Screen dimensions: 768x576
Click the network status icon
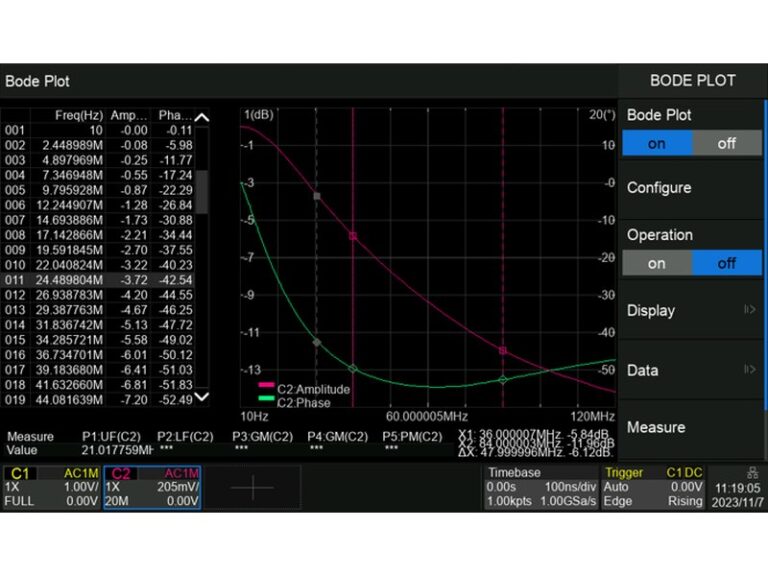click(x=752, y=473)
